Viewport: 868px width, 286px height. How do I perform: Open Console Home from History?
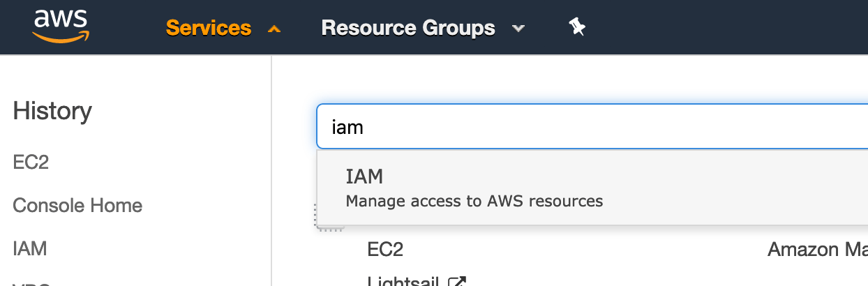(x=77, y=206)
